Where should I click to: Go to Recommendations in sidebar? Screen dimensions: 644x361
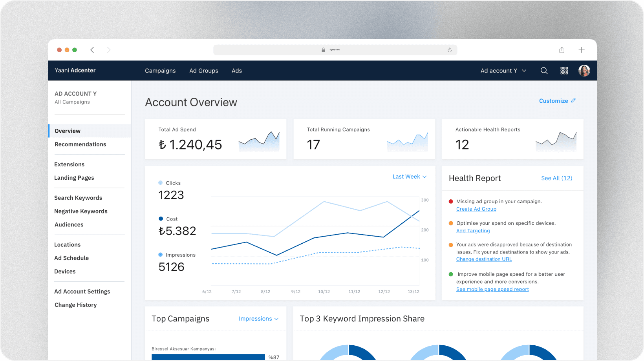pos(80,144)
